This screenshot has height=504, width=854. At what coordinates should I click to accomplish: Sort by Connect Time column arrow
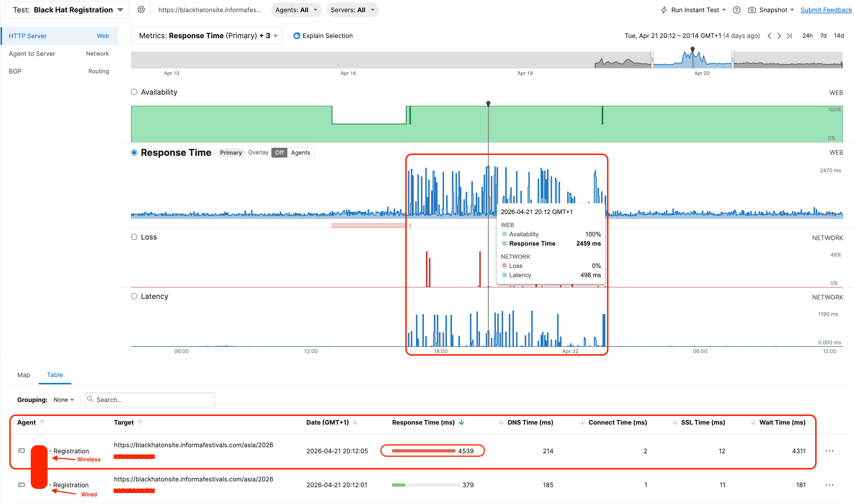pyautogui.click(x=582, y=422)
